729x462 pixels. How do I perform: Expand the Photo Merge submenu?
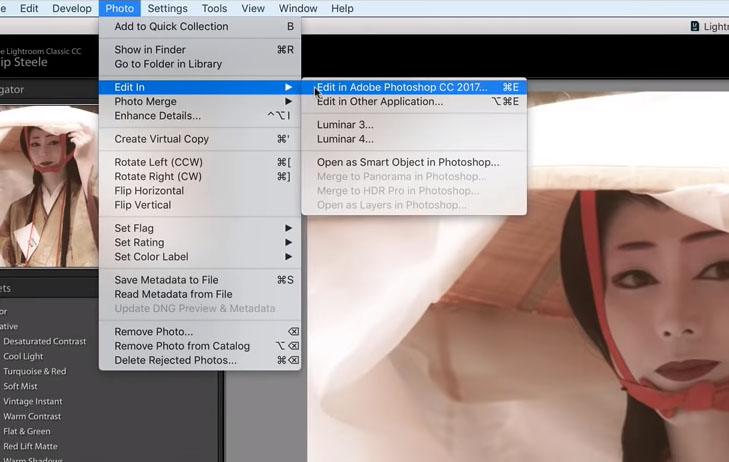(x=200, y=101)
